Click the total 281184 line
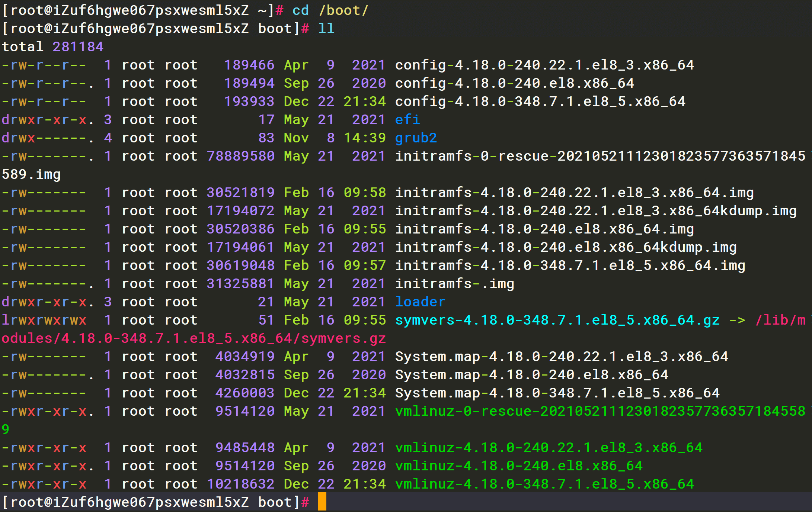812x512 pixels. tap(52, 46)
